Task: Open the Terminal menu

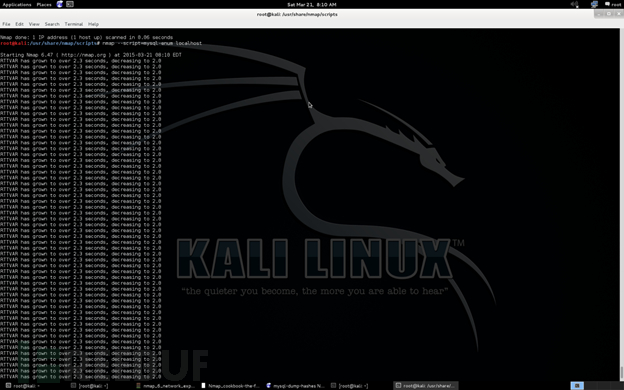Action: tap(74, 24)
